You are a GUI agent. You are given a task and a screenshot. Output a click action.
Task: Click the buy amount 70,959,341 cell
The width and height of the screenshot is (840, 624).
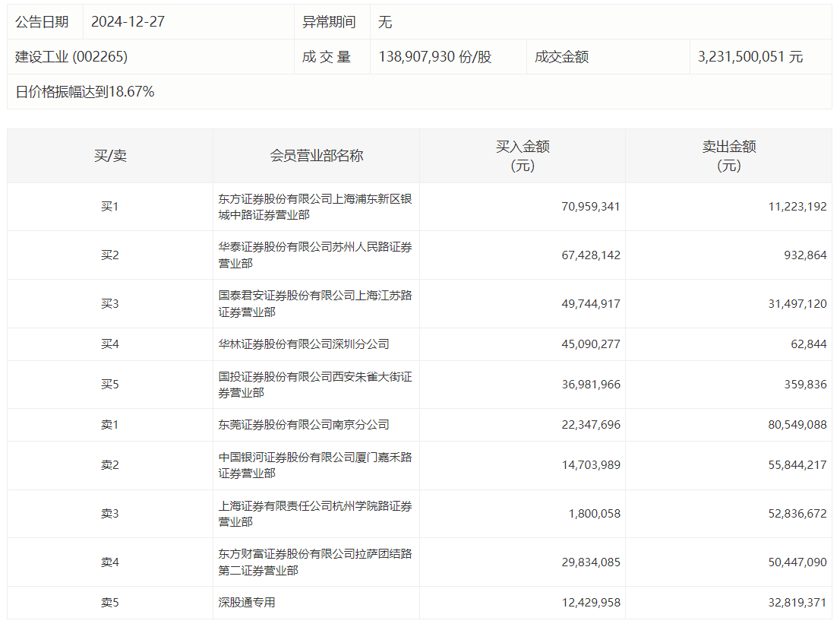point(590,207)
